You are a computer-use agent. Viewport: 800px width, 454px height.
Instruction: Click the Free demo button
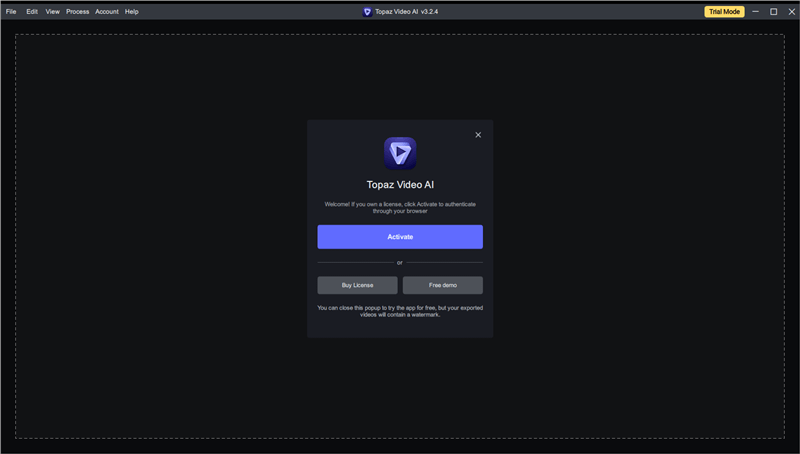[443, 285]
